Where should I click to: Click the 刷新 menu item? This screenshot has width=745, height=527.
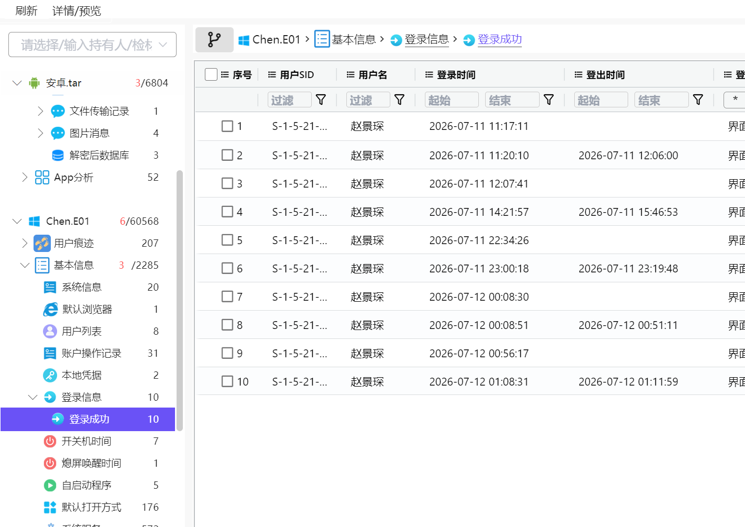[x=26, y=10]
